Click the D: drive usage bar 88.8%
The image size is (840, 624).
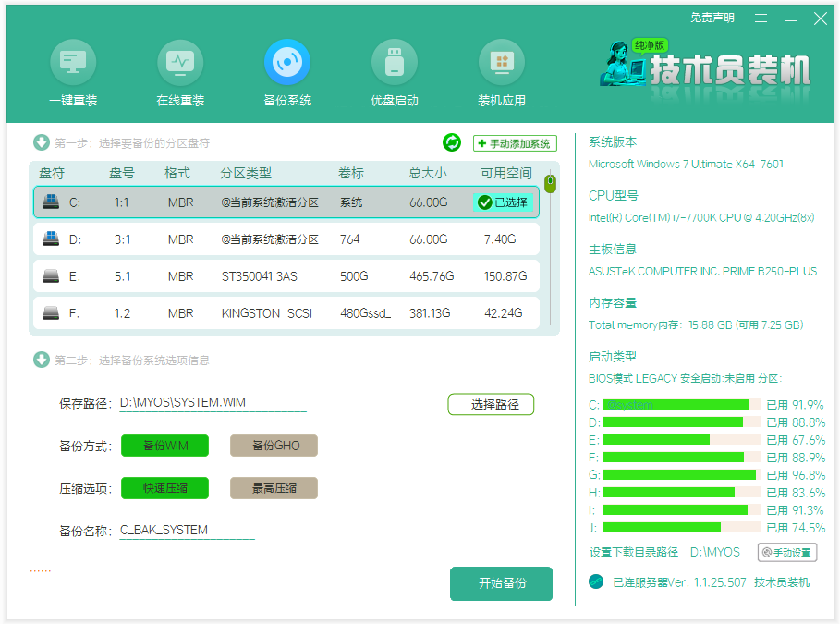(x=682, y=422)
